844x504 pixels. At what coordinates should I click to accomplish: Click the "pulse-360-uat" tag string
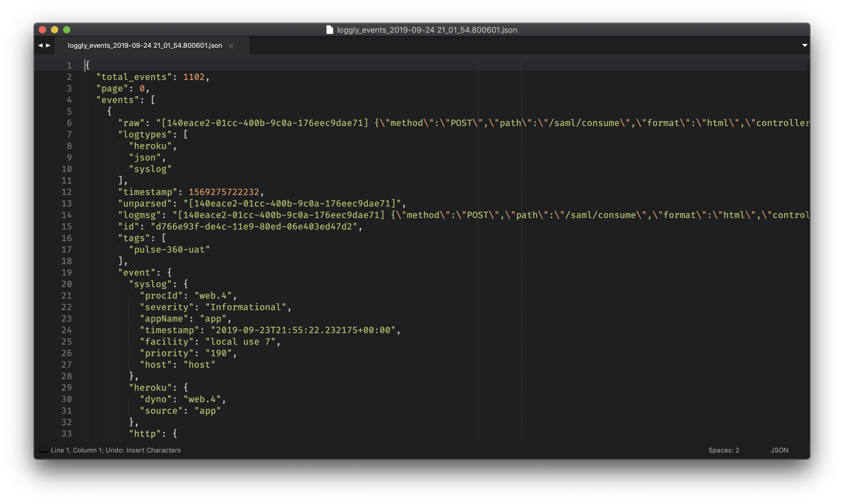point(169,250)
